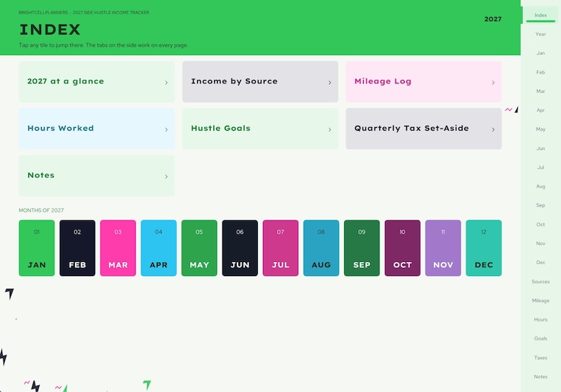Select the Jul side tab
Screen dimensions: 561x392
pyautogui.click(x=541, y=167)
